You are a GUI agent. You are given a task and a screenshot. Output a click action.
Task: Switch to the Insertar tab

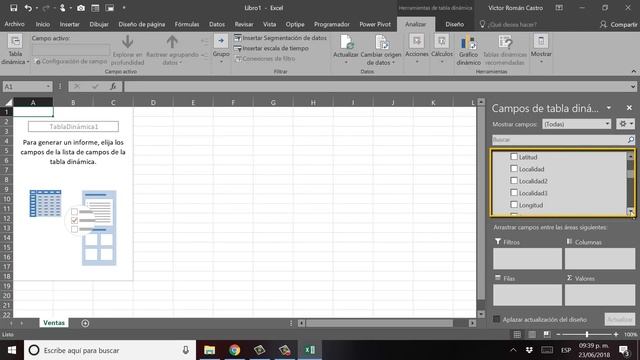(69, 24)
